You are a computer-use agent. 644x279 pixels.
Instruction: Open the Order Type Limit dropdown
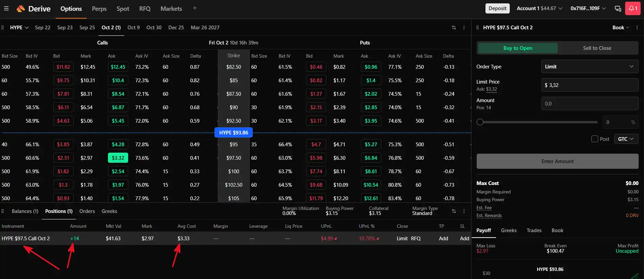click(x=590, y=67)
